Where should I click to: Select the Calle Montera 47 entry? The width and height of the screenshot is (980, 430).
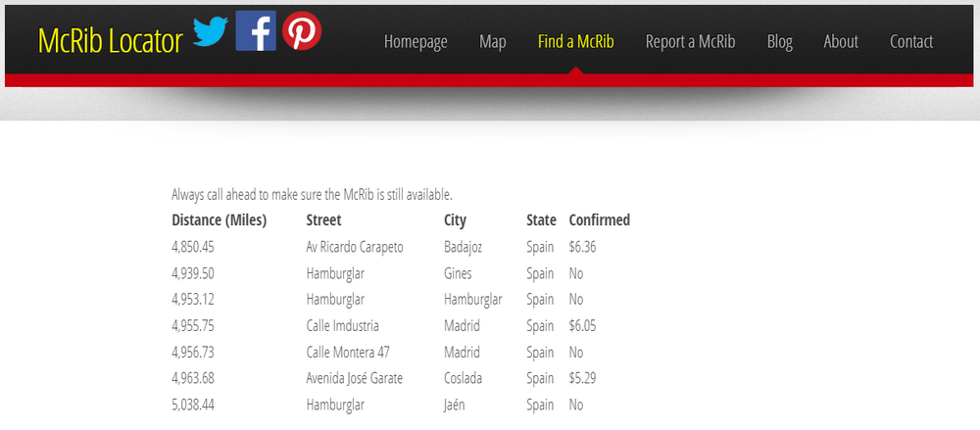pos(348,352)
